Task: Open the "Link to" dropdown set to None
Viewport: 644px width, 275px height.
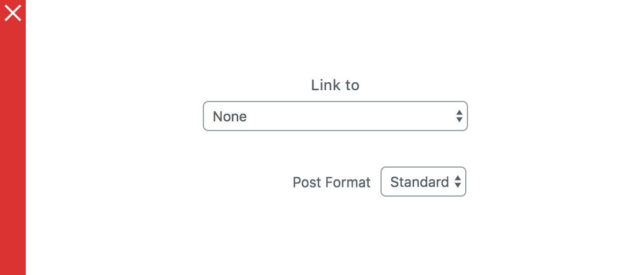Action: pyautogui.click(x=335, y=116)
